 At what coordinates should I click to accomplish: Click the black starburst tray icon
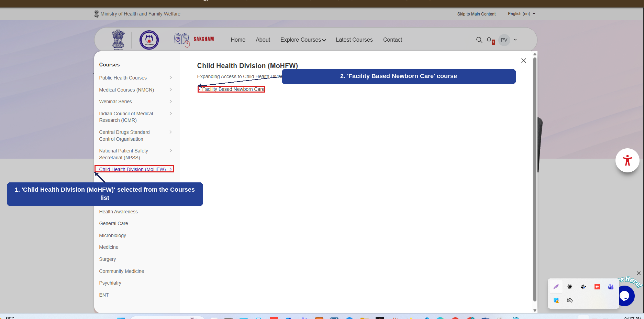[x=570, y=287]
